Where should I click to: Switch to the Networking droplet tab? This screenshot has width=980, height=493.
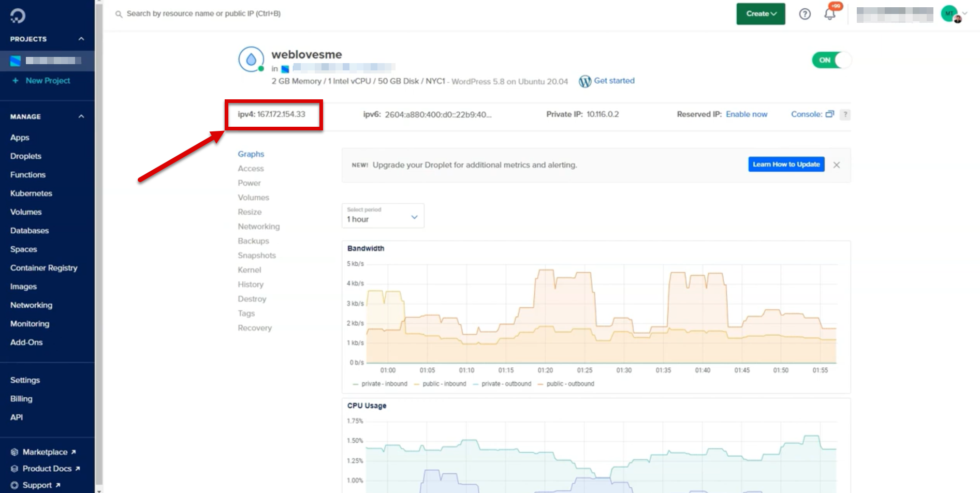tap(258, 227)
